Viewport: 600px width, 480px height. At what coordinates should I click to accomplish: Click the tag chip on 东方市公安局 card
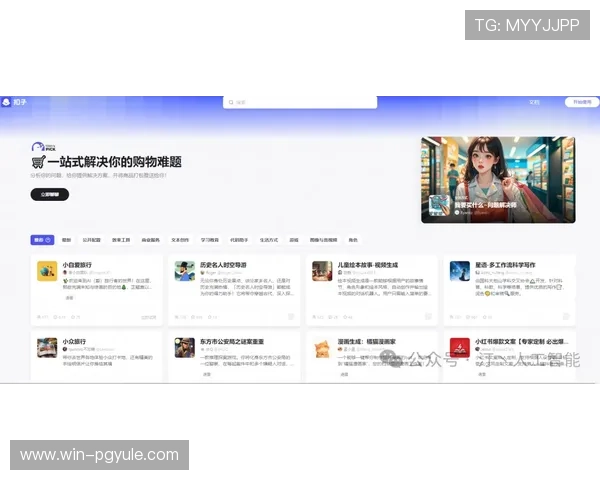pyautogui.click(x=207, y=374)
